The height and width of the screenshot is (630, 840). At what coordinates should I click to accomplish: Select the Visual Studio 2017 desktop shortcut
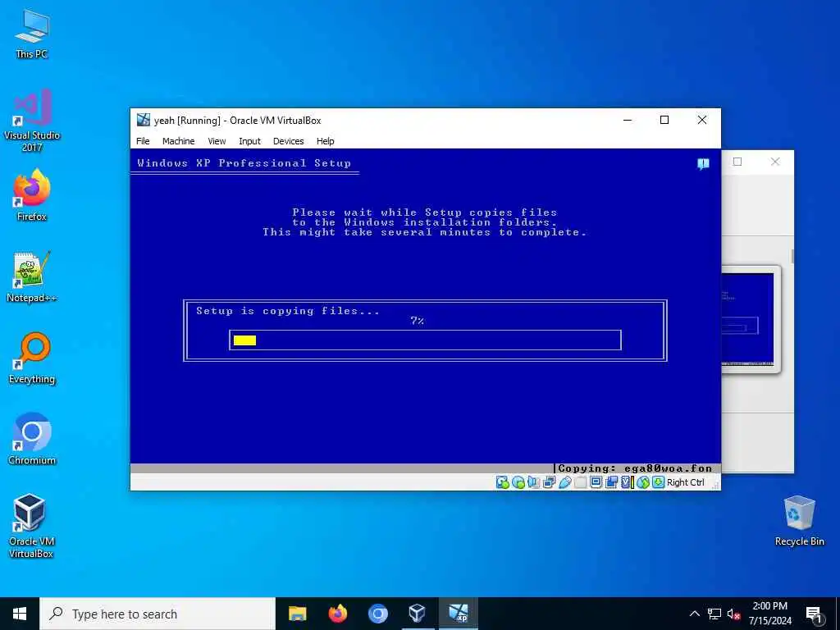pos(32,120)
